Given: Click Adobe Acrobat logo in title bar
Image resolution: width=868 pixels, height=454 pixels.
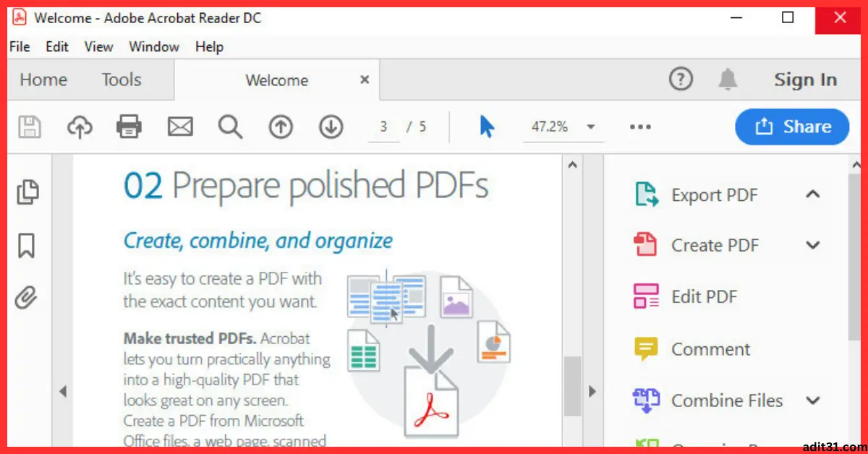Looking at the screenshot, I should [20, 17].
